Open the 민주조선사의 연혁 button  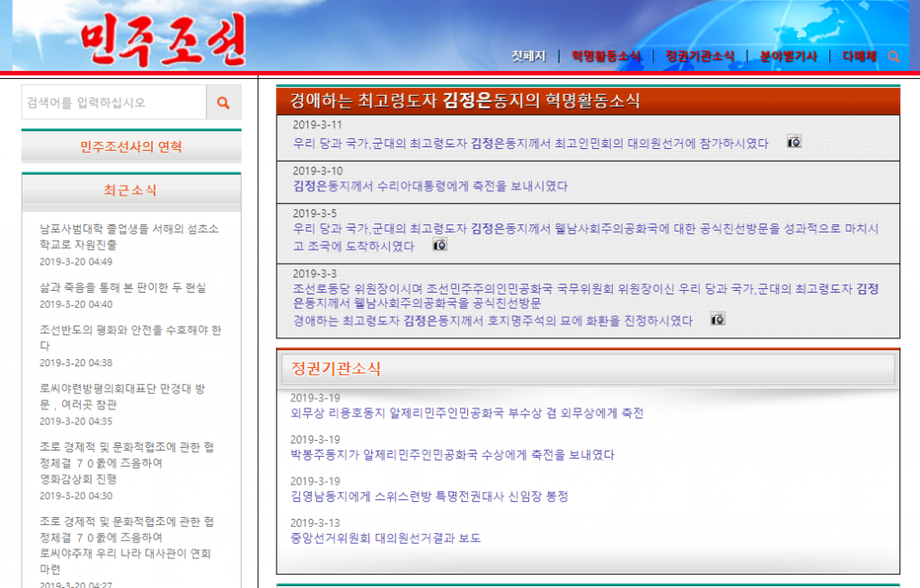click(131, 146)
